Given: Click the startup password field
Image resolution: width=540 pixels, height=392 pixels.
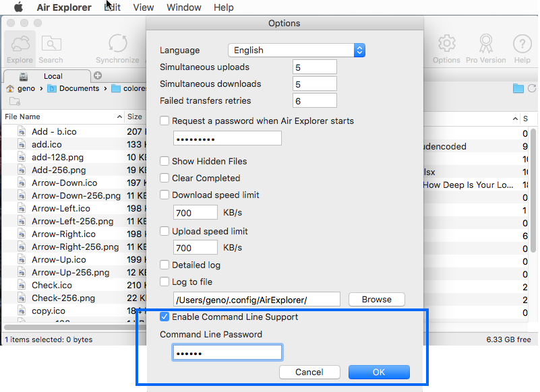Looking at the screenshot, I should click(227, 138).
